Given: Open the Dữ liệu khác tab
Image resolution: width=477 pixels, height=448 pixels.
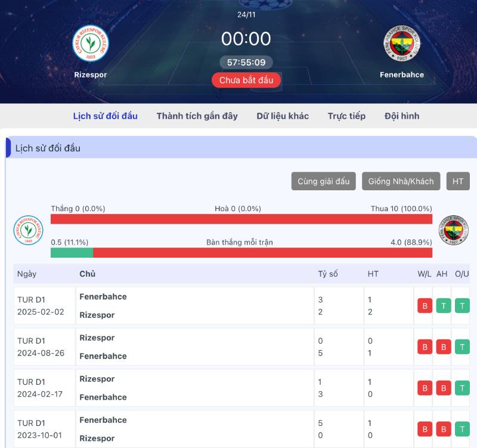Looking at the screenshot, I should point(283,116).
